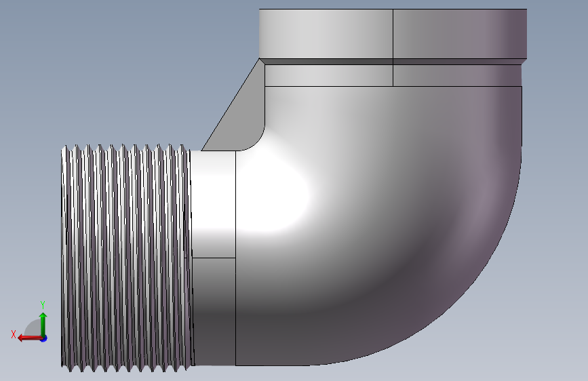Select the top collar's left face

pyautogui.click(x=326, y=34)
